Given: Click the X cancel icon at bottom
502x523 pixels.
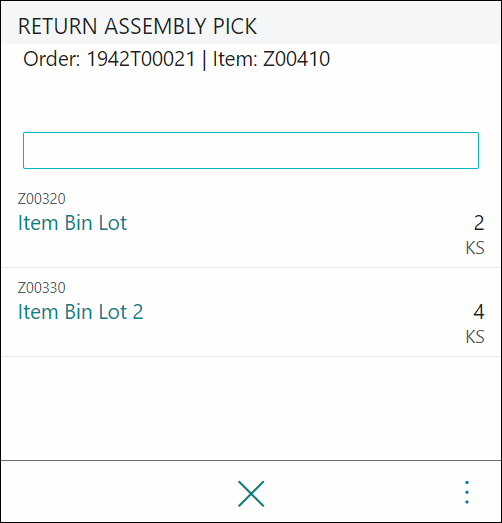Looking at the screenshot, I should click(x=251, y=494).
